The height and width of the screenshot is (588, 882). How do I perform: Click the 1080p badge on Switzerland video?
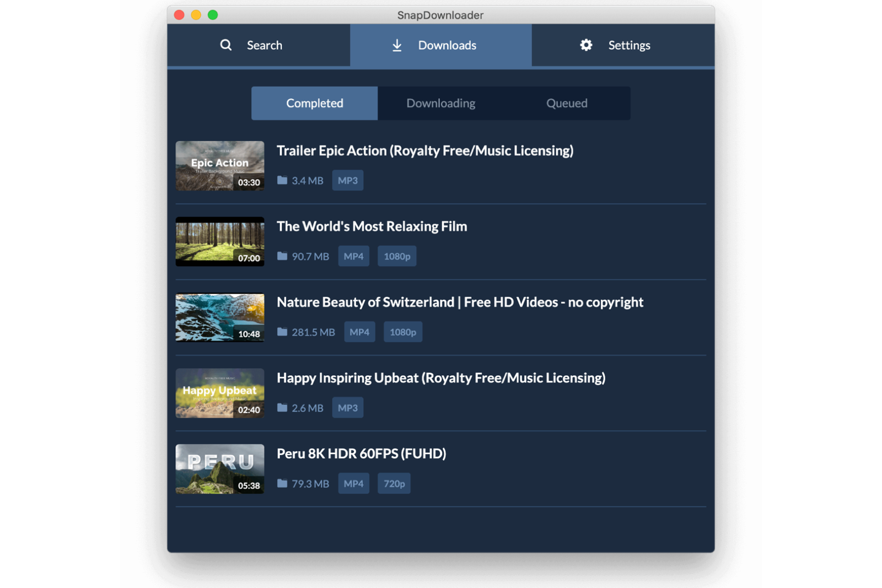point(402,332)
